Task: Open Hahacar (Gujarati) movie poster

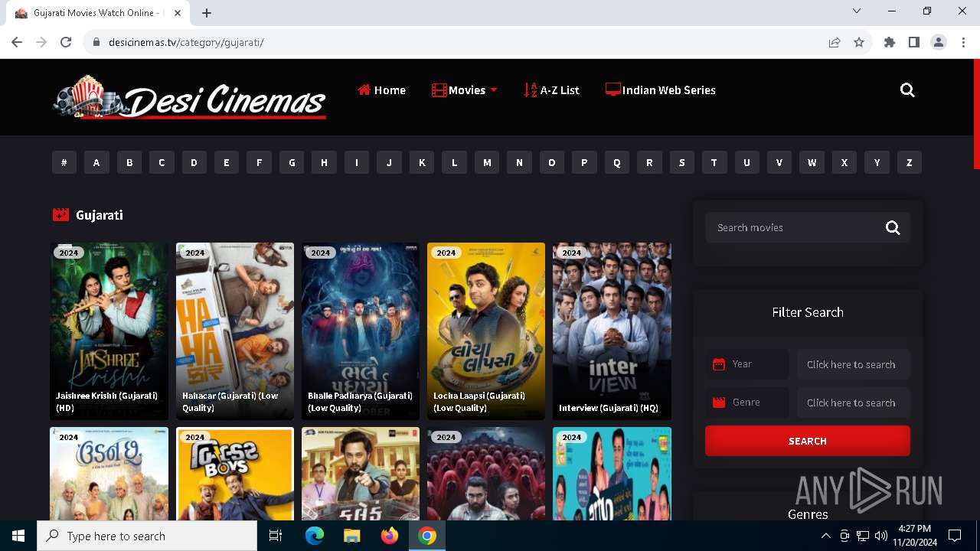Action: [235, 331]
